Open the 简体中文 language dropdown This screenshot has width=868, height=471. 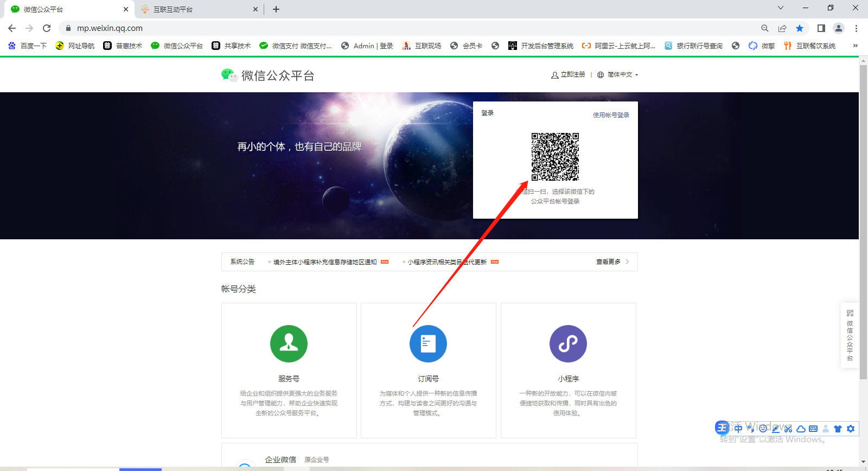coord(618,75)
